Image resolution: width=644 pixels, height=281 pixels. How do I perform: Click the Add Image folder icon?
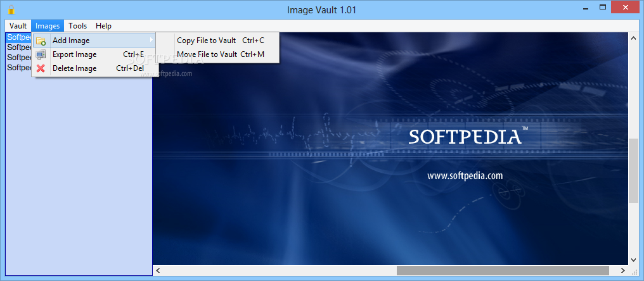41,41
